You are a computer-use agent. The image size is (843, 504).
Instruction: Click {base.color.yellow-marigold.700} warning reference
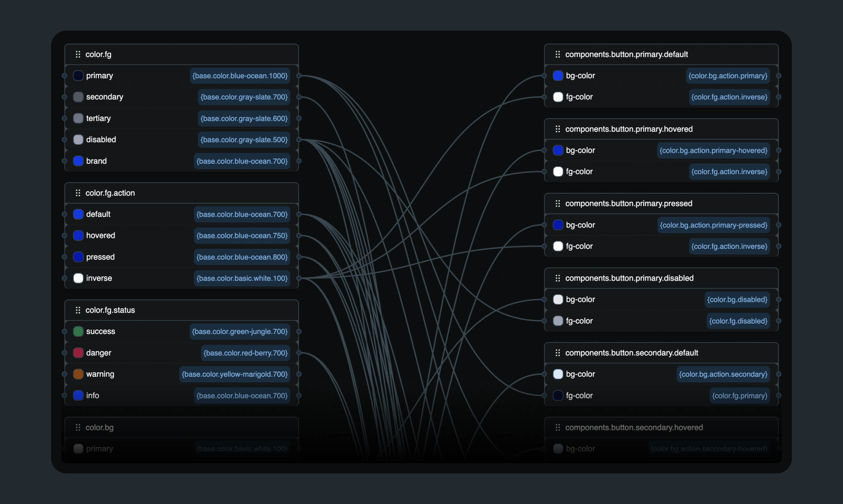pyautogui.click(x=235, y=374)
